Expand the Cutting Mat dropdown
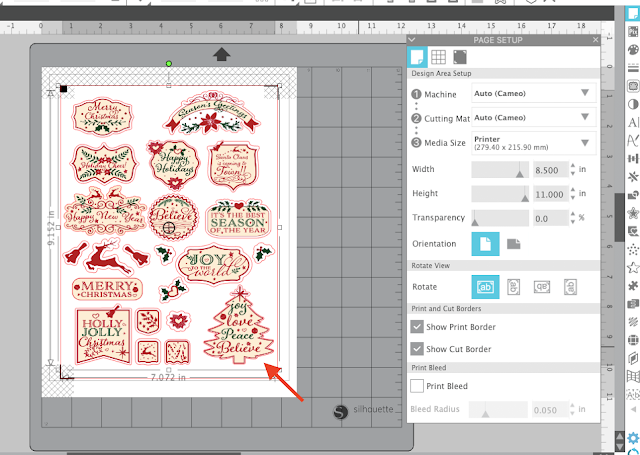Viewport: 640px width, 455px height. pos(533,118)
